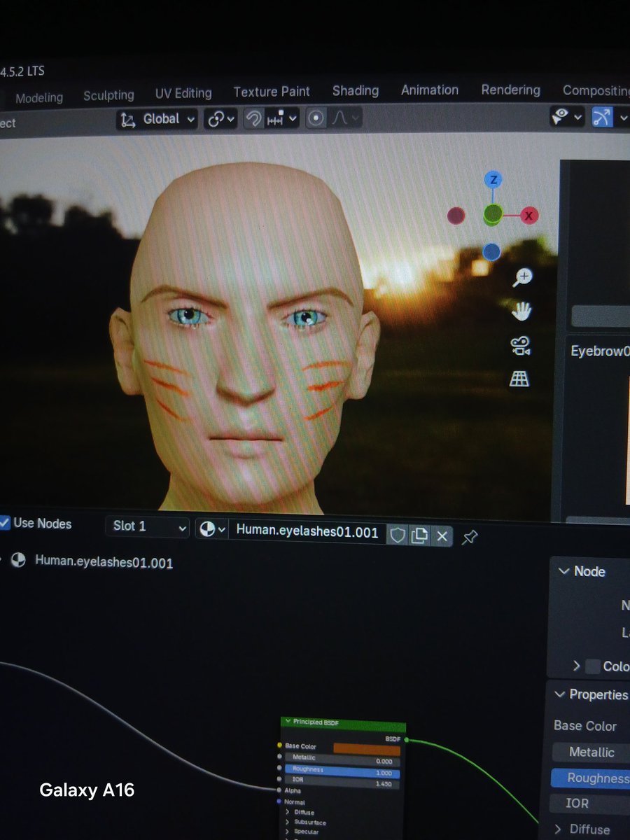Click the duplicate material icon
The image size is (630, 840).
coord(419,535)
